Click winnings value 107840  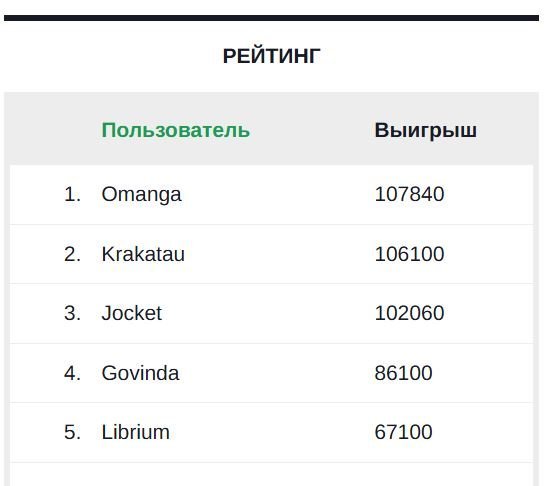tap(409, 194)
